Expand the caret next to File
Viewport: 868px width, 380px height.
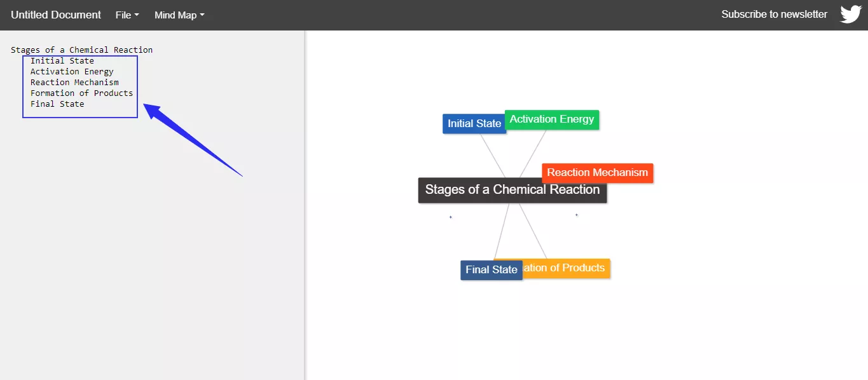point(137,15)
